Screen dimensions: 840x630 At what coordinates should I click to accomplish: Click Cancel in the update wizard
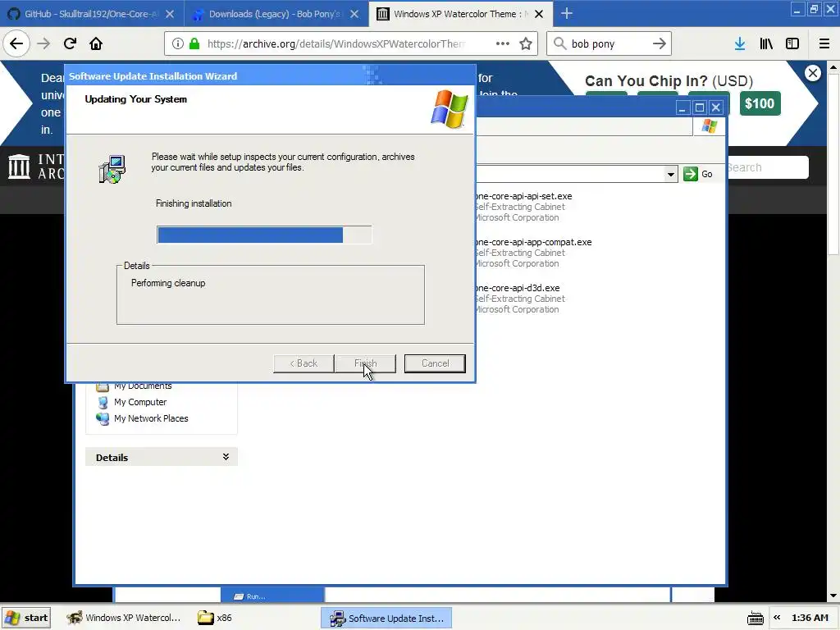435,363
